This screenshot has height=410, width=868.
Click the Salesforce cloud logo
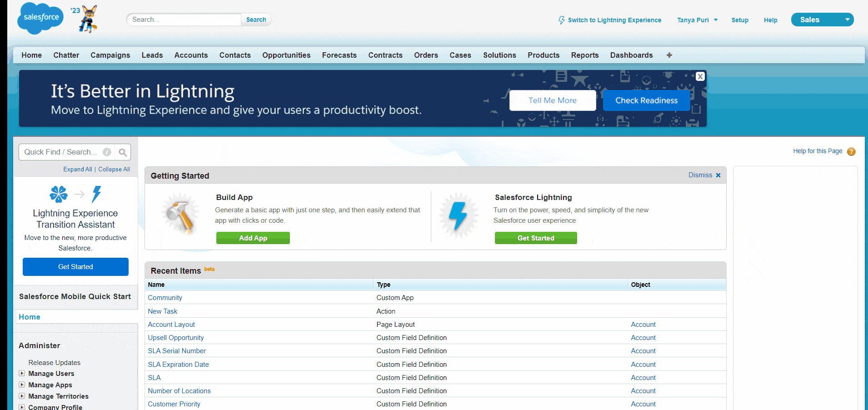click(x=40, y=19)
